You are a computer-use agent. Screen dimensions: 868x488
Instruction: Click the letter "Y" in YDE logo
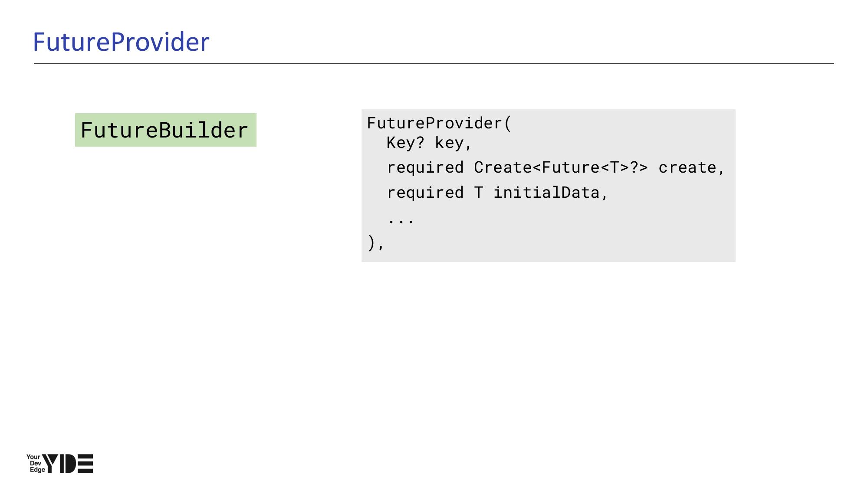click(50, 464)
